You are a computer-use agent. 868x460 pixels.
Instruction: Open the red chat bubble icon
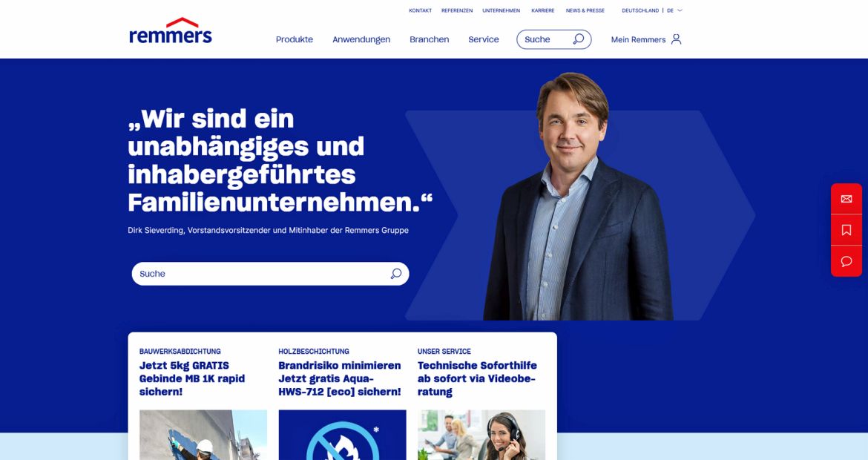tap(846, 261)
